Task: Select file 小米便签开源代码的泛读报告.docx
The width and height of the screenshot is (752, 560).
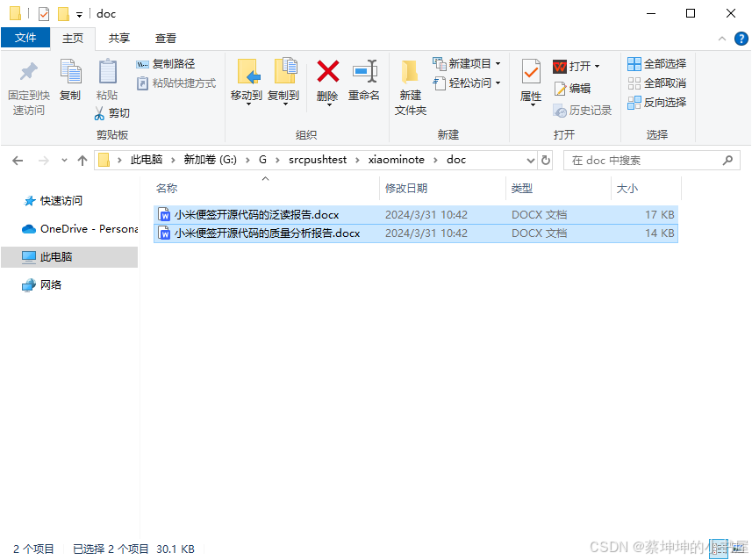Action: [x=416, y=214]
